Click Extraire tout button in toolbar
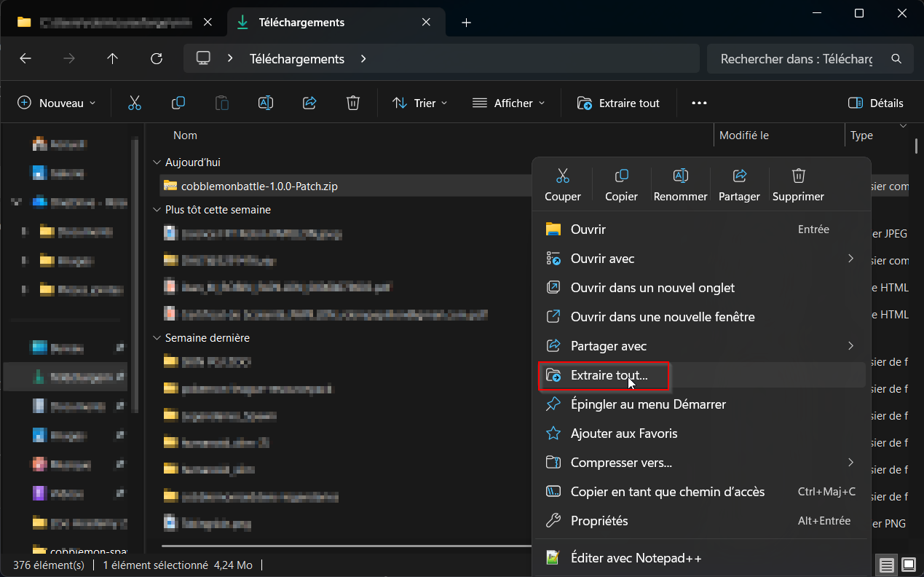 click(618, 103)
